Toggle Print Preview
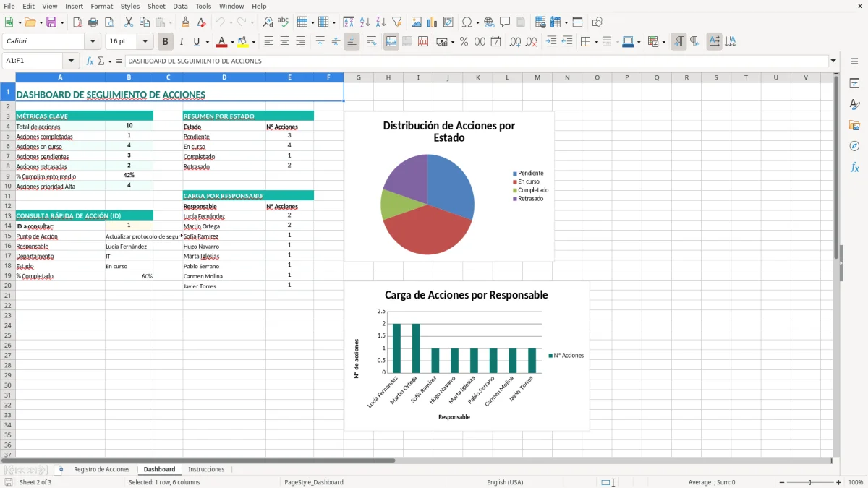The width and height of the screenshot is (868, 488). pos(109,22)
